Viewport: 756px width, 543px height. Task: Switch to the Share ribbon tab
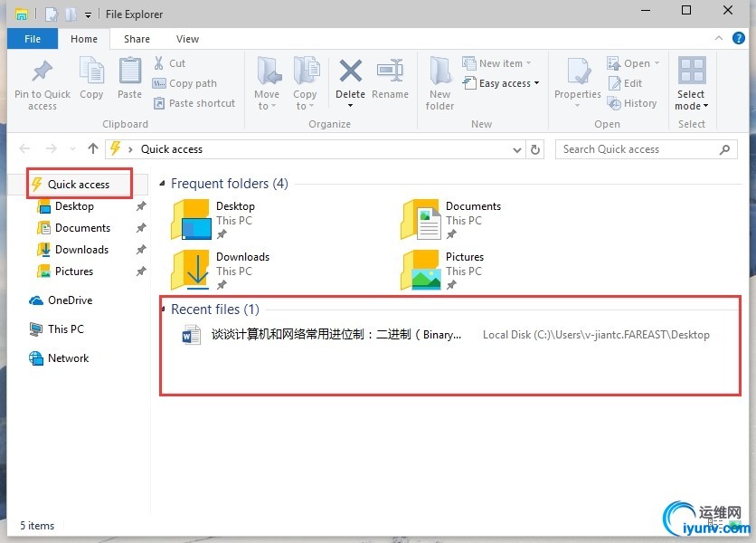137,39
